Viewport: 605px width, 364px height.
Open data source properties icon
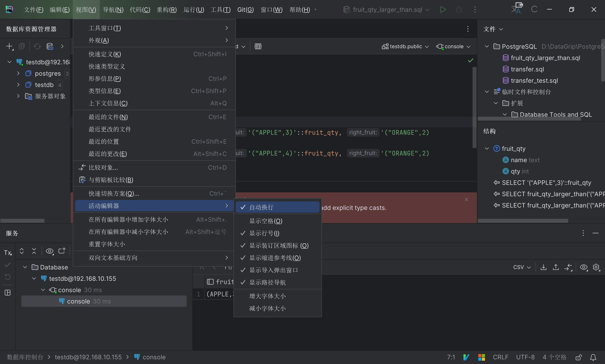pos(50,46)
